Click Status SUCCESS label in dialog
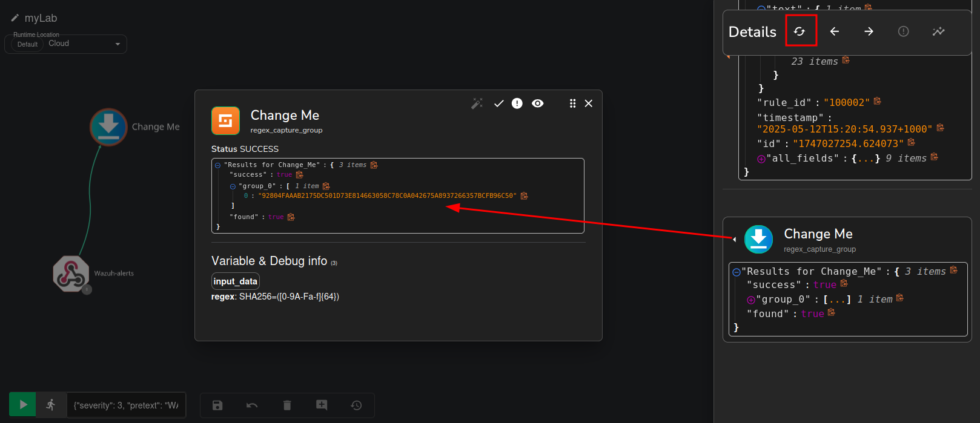The image size is (980, 423). (x=245, y=149)
